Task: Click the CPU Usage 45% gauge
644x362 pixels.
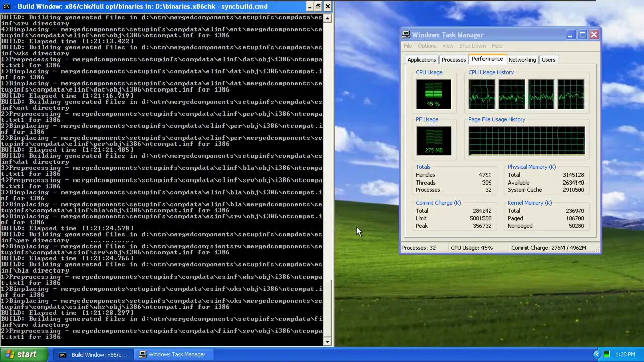Action: point(433,94)
